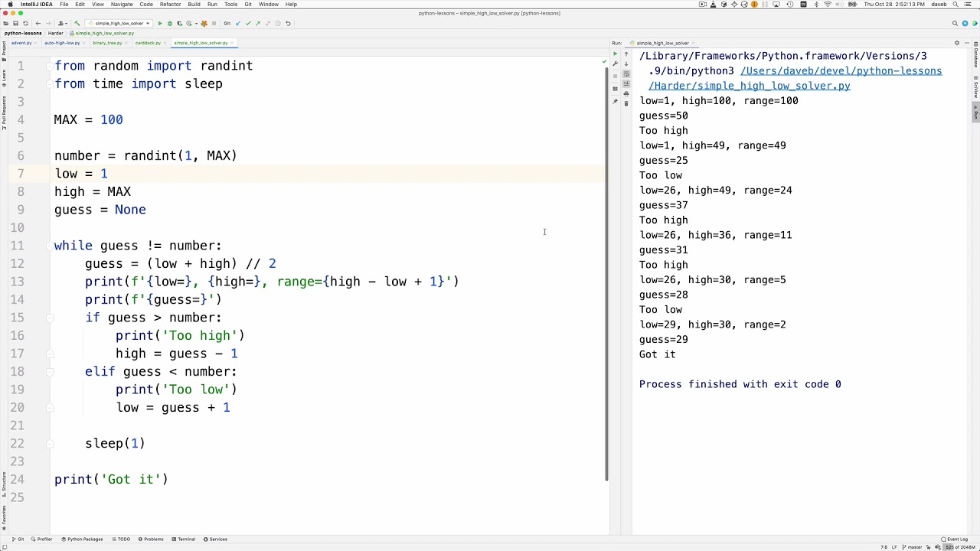Open the user account toolbar dropdown

[63, 24]
